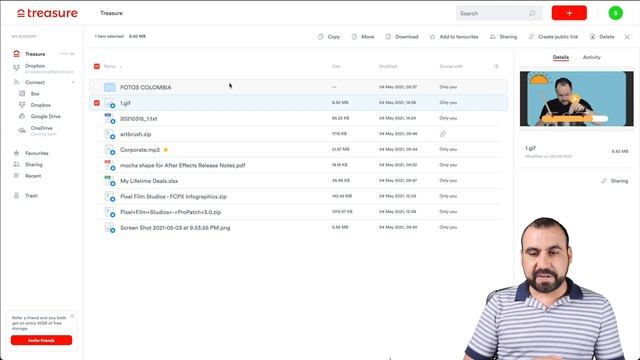Screen dimensions: 640x360
Task: Select Google Drive under Connect
Action: click(45, 116)
